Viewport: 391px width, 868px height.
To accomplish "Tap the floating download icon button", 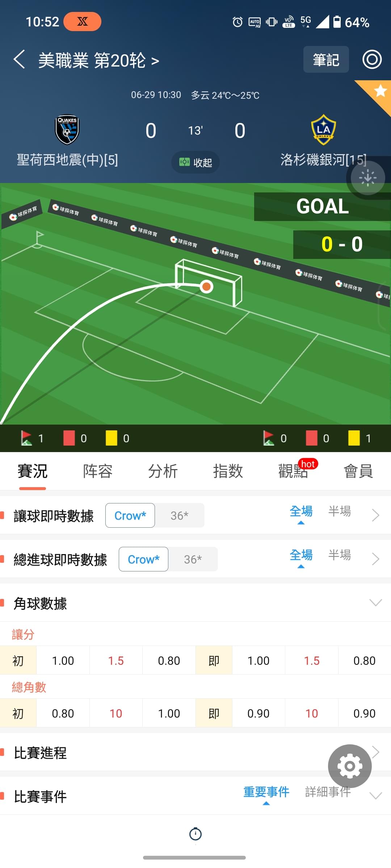I will tap(368, 178).
